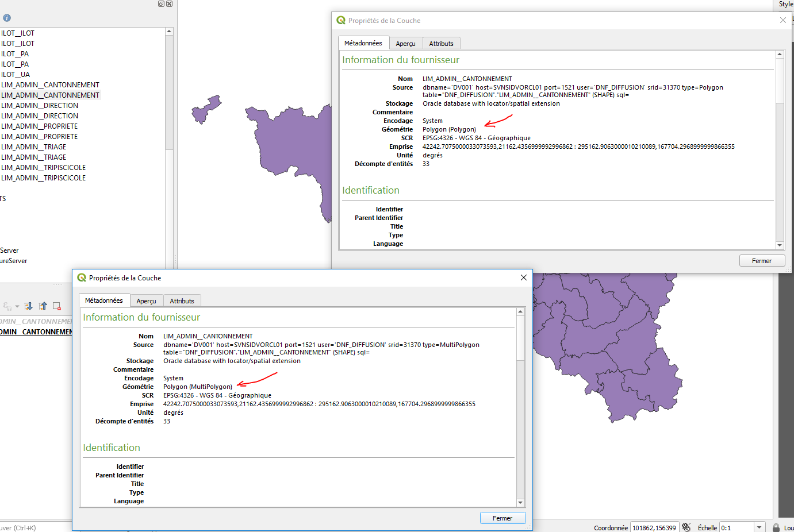Viewport: 794px width, 532px height.
Task: Select LIM_ADMIN__TRIAGE in the browser list
Action: 33,147
